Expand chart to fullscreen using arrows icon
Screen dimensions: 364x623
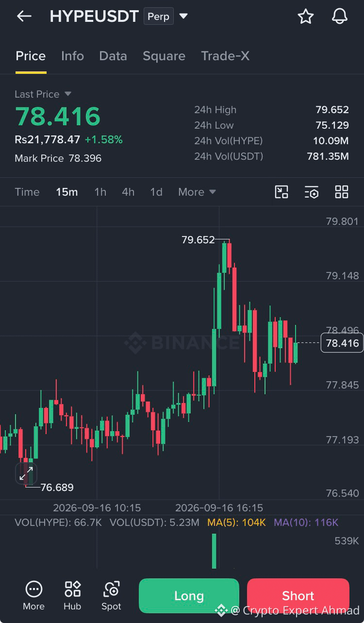point(26,473)
